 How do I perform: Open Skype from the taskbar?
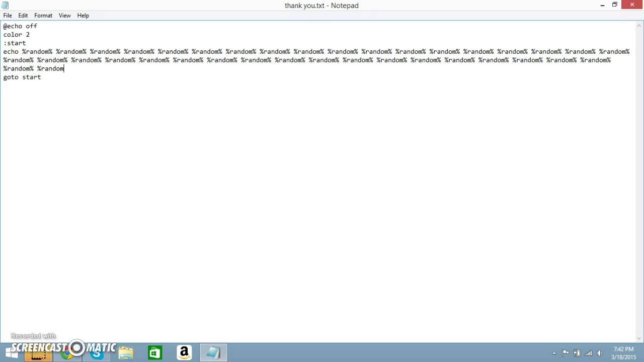point(97,354)
